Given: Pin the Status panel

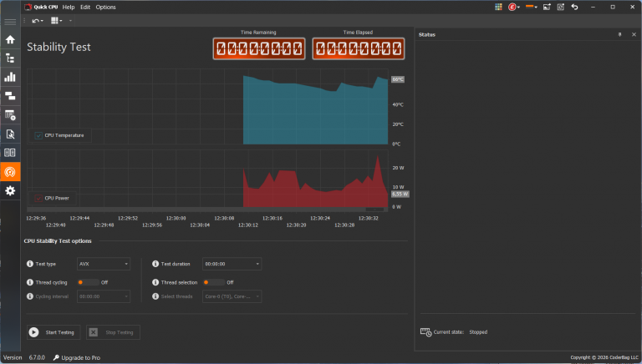Looking at the screenshot, I should (x=619, y=35).
